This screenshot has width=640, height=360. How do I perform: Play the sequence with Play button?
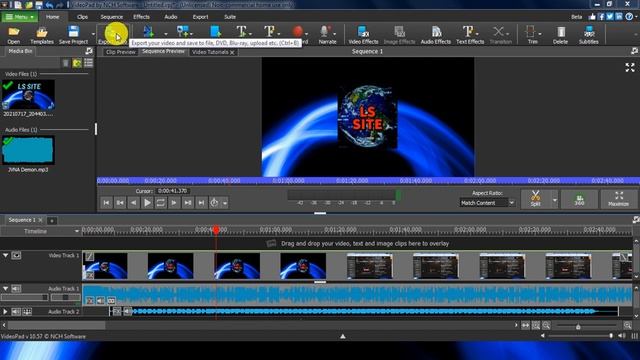pyautogui.click(x=147, y=202)
